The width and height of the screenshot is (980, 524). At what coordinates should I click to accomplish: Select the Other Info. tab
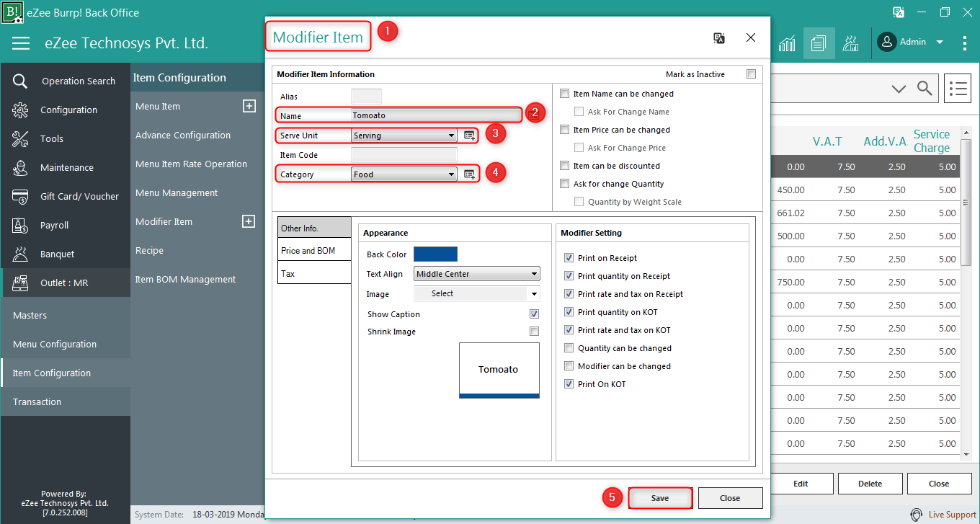pyautogui.click(x=314, y=228)
